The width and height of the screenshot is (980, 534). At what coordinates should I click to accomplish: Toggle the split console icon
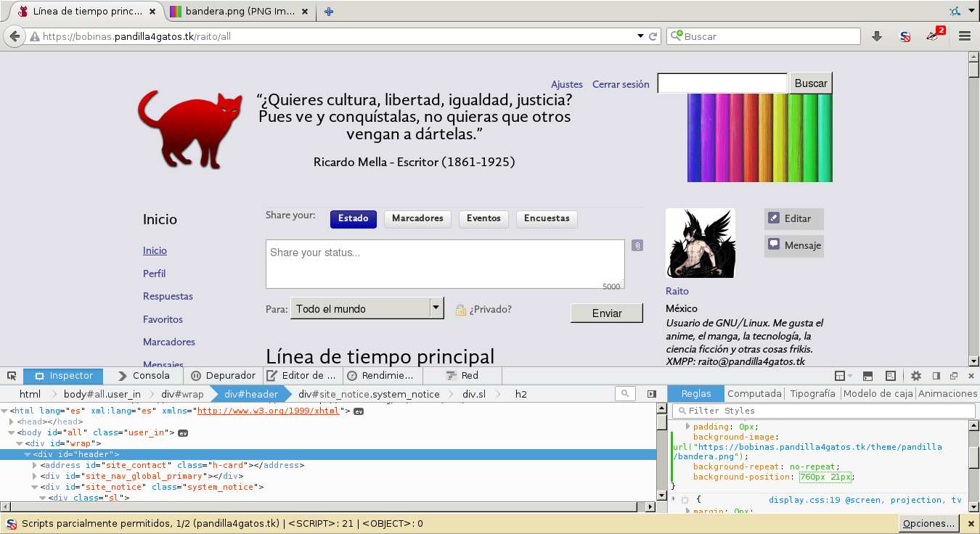(x=867, y=376)
